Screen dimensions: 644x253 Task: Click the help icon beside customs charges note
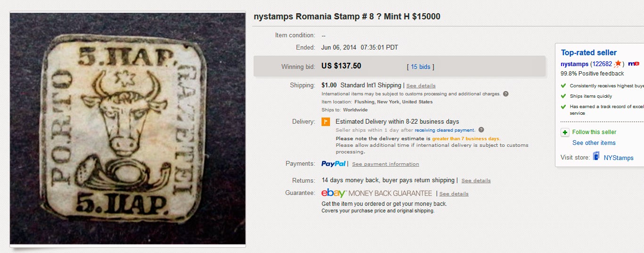pos(505,94)
